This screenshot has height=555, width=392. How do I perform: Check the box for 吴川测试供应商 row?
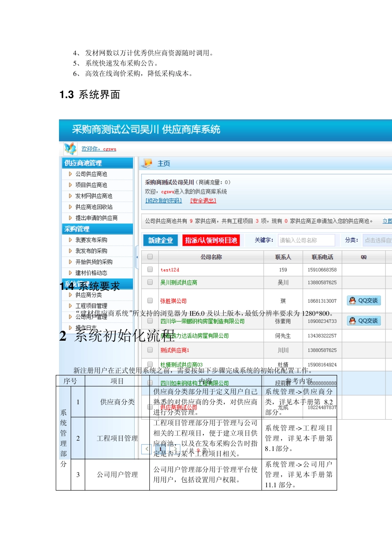tap(150, 282)
